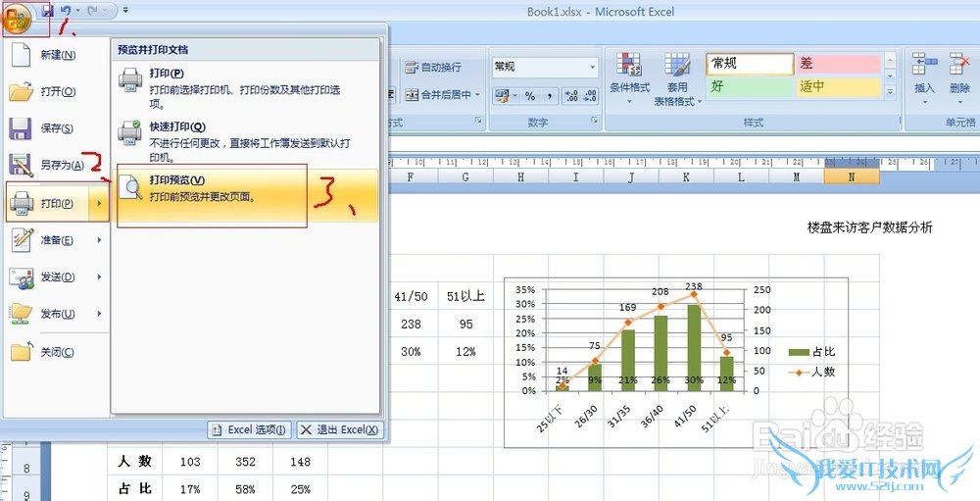The height and width of the screenshot is (501, 980).
Task: Click 自动换行 wrap text button
Action: [x=433, y=67]
